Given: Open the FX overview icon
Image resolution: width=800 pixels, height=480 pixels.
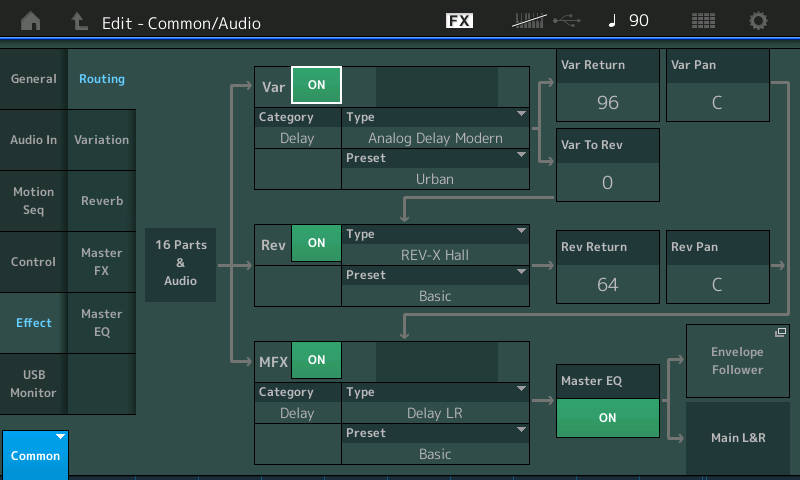Looking at the screenshot, I should coord(459,21).
